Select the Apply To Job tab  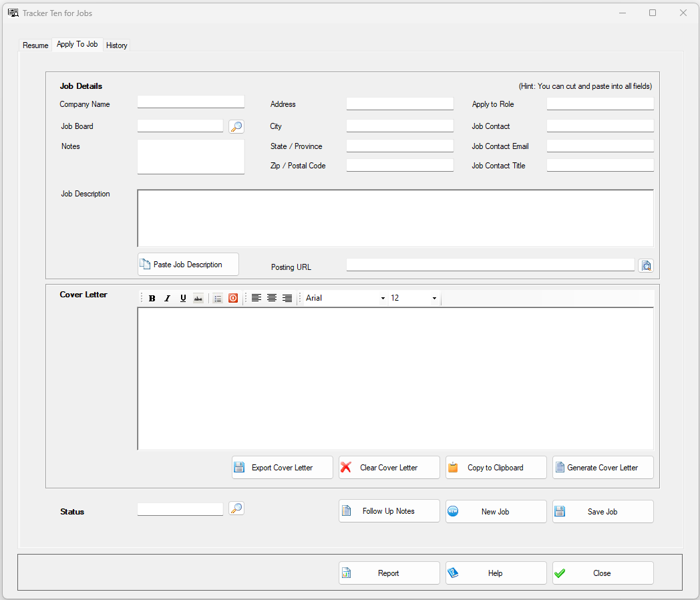pyautogui.click(x=77, y=44)
